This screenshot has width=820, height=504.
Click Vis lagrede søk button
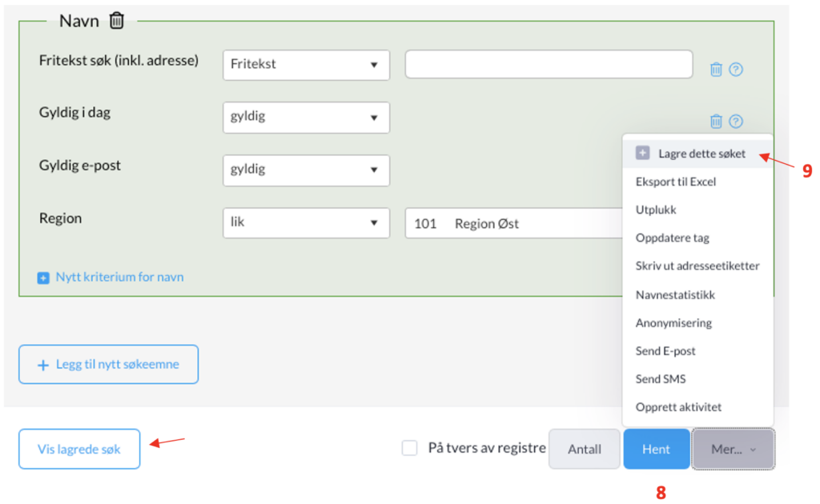pyautogui.click(x=79, y=450)
